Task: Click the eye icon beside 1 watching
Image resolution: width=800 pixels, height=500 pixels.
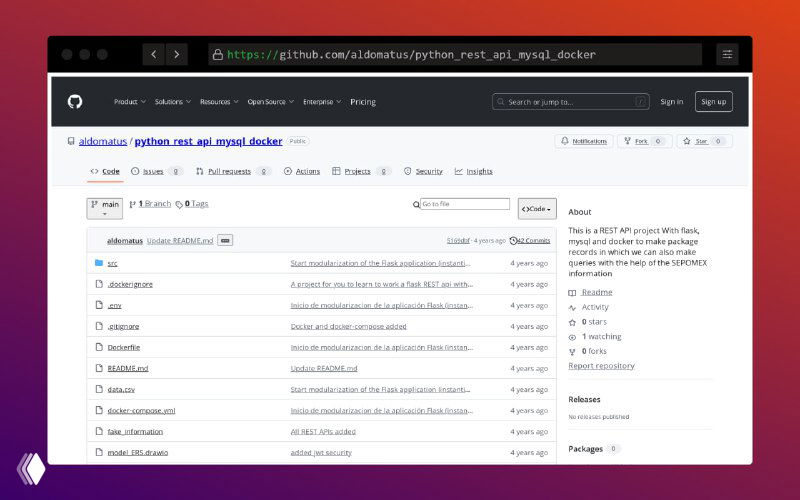Action: tap(572, 337)
